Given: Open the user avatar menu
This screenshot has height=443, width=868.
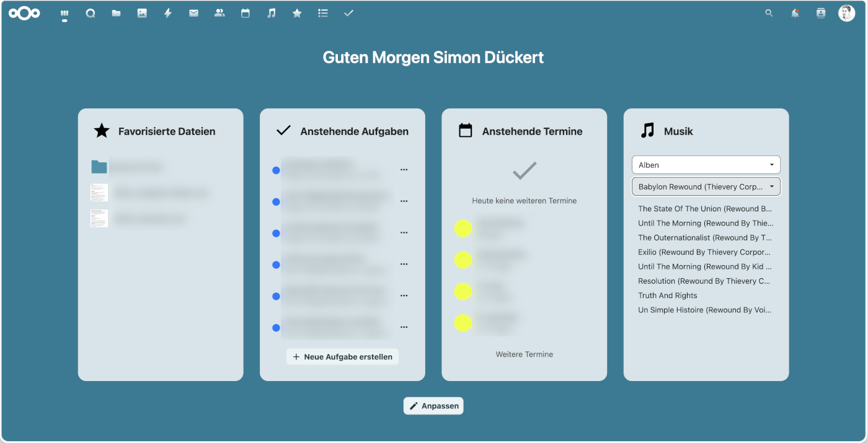Looking at the screenshot, I should pyautogui.click(x=846, y=13).
